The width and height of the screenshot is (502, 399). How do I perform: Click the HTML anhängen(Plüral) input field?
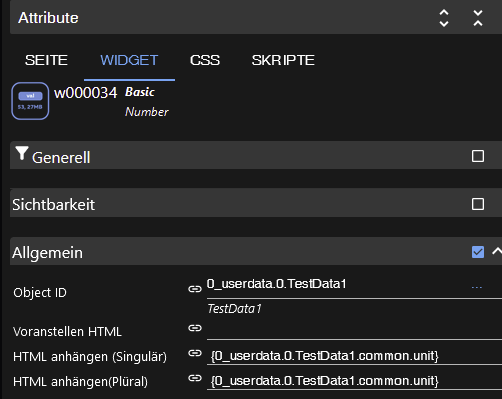click(x=354, y=381)
